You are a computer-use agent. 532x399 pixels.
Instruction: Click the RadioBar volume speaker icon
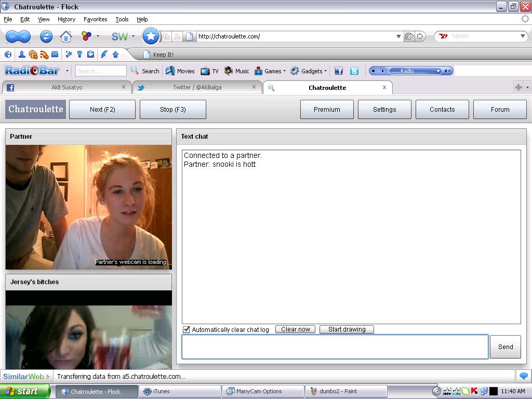tap(448, 71)
